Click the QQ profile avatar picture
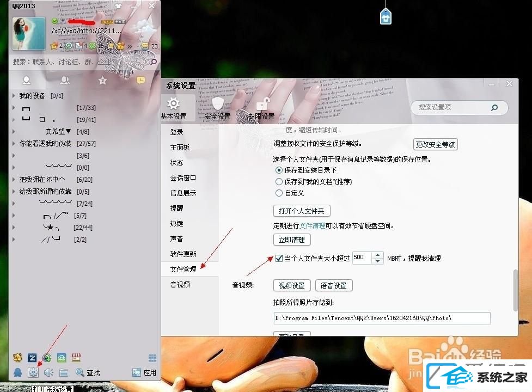 point(28,34)
